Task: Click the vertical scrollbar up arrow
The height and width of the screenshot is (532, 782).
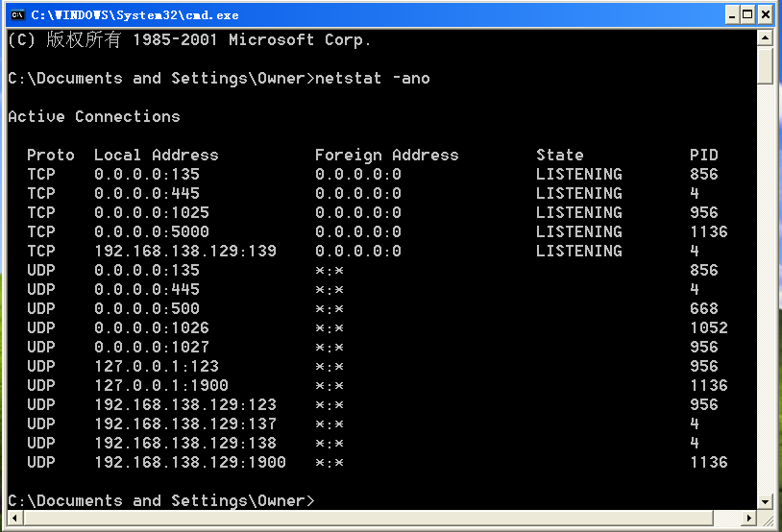Action: [765, 38]
